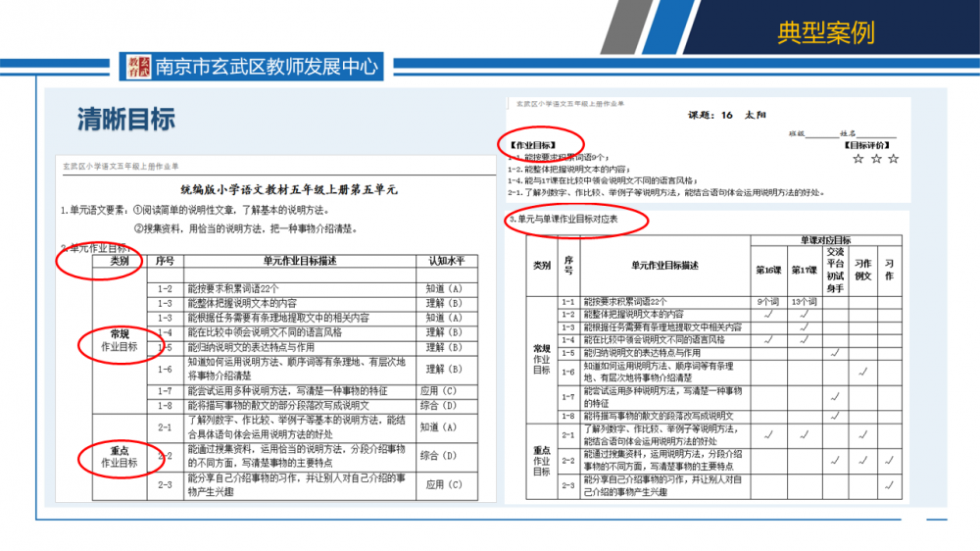Click the first star under 目标评价
This screenshot has height=551, width=980.
(858, 158)
